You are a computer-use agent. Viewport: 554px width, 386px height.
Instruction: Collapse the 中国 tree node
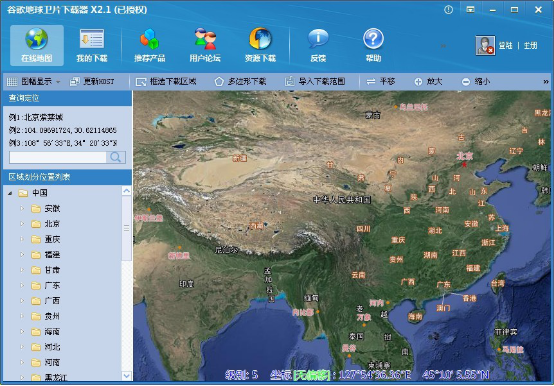(10, 193)
